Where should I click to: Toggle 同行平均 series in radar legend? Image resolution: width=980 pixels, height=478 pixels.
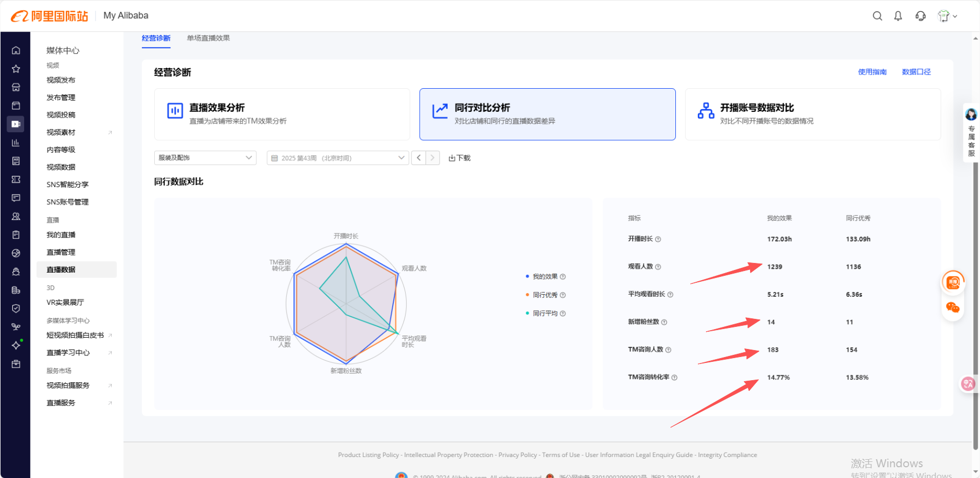pyautogui.click(x=545, y=313)
